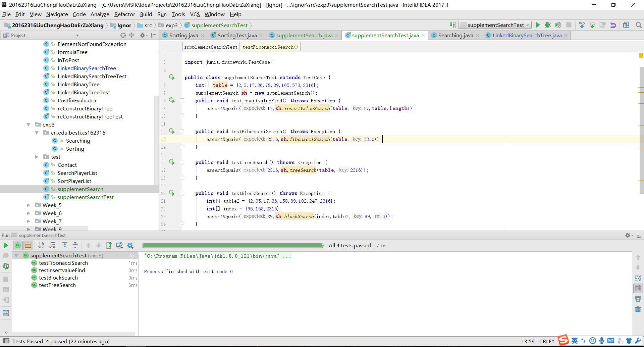Click microphone icon in input tray
The height and width of the screenshot is (347, 644).
coord(602,341)
